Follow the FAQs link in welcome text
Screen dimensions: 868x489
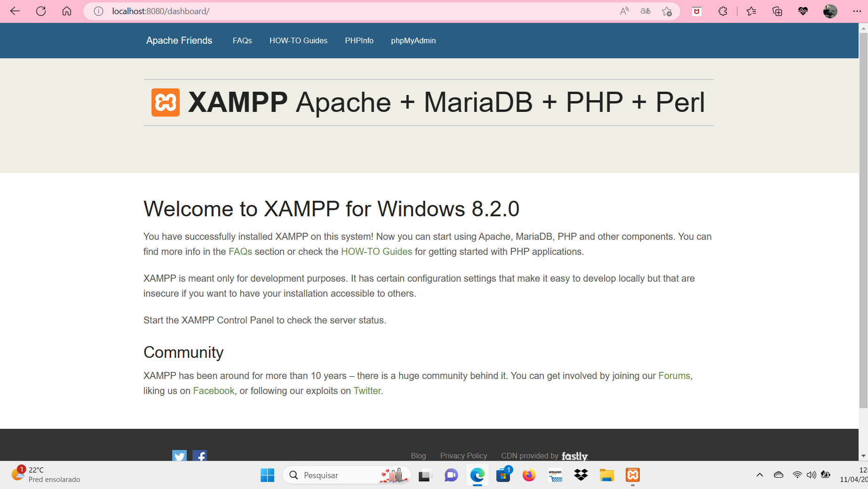(x=240, y=252)
